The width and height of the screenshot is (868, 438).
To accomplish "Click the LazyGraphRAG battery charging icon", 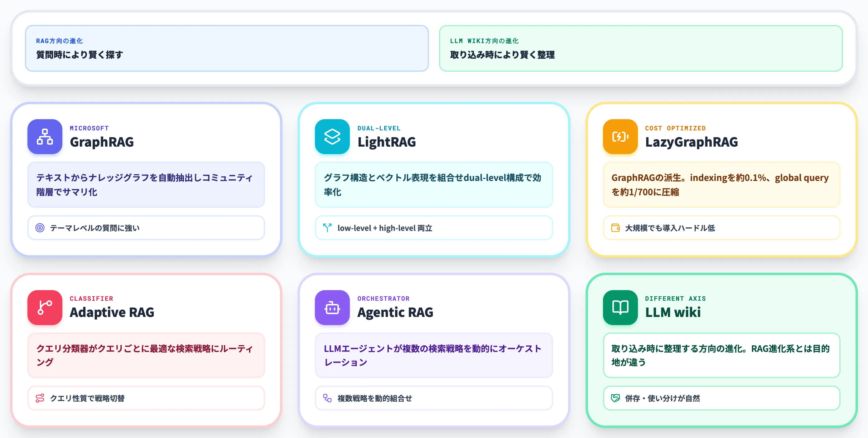I will coord(620,137).
